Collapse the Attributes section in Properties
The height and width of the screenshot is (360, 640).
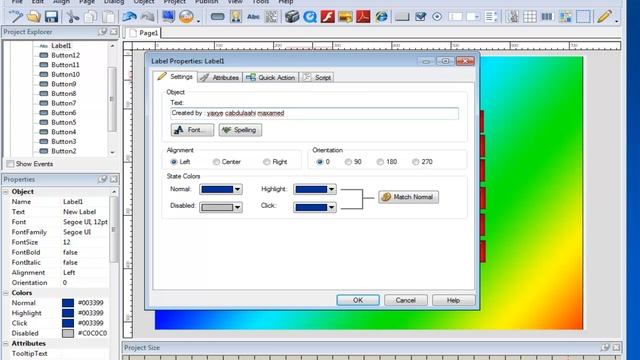pyautogui.click(x=6, y=344)
